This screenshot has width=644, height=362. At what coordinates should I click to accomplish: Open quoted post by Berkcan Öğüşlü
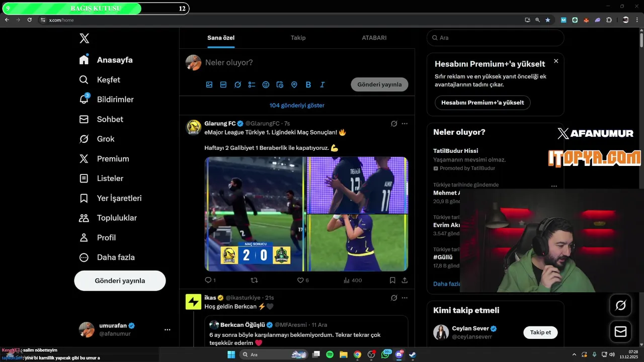[306, 331]
